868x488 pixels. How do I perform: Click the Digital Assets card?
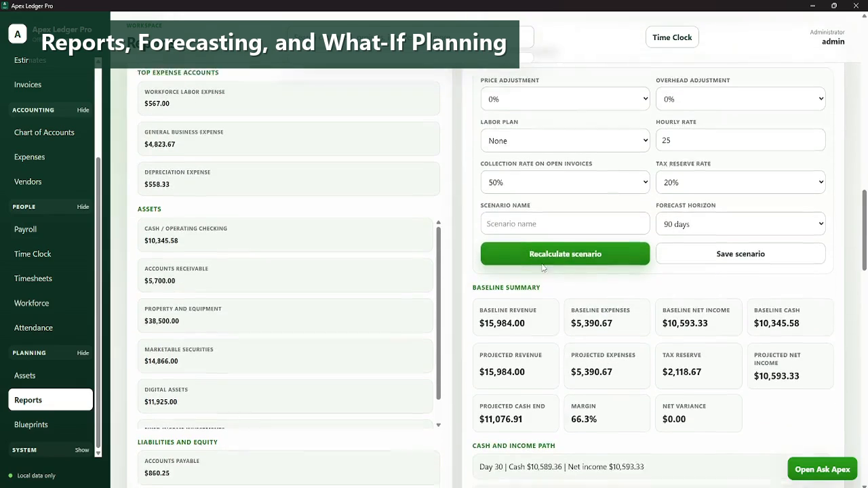[285, 396]
